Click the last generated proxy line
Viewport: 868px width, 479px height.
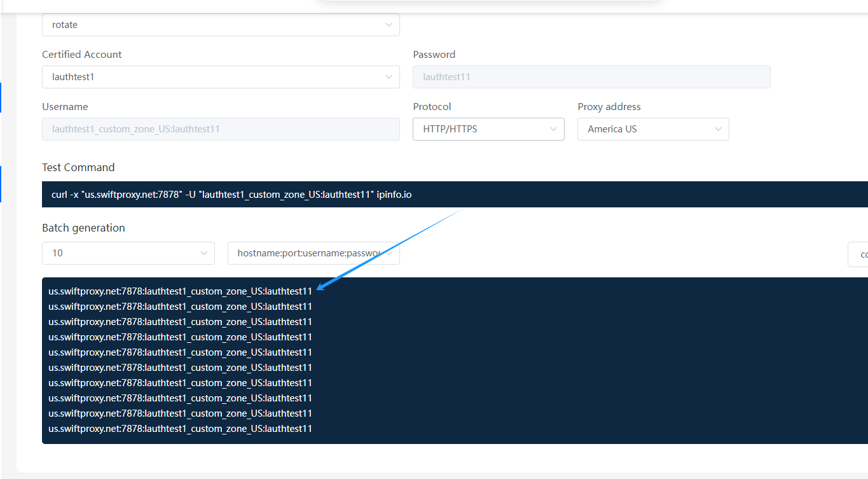pyautogui.click(x=180, y=429)
